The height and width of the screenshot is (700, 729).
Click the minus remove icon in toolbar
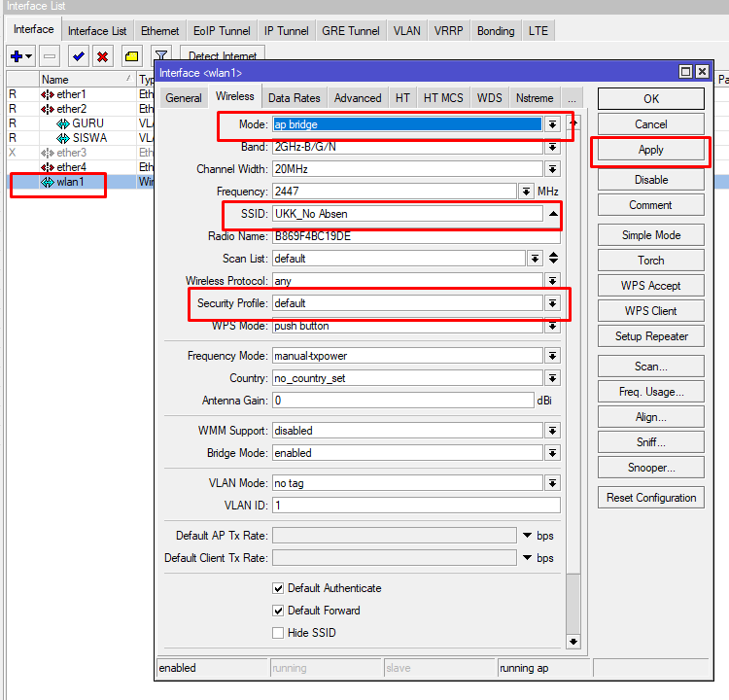pos(51,56)
